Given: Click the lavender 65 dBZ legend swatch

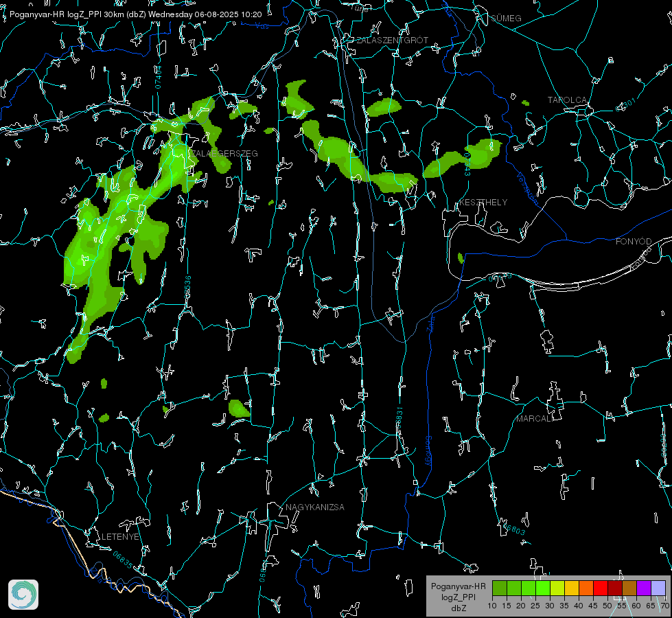Looking at the screenshot, I should [658, 588].
